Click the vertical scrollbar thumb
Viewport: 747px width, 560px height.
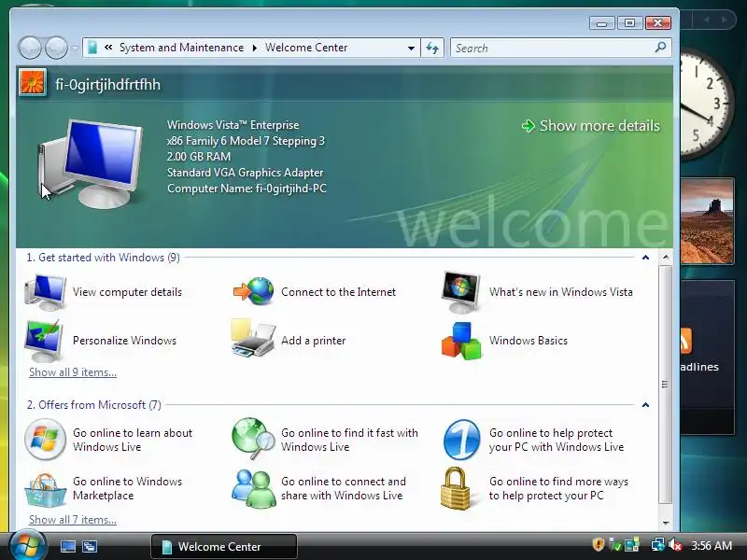click(666, 384)
